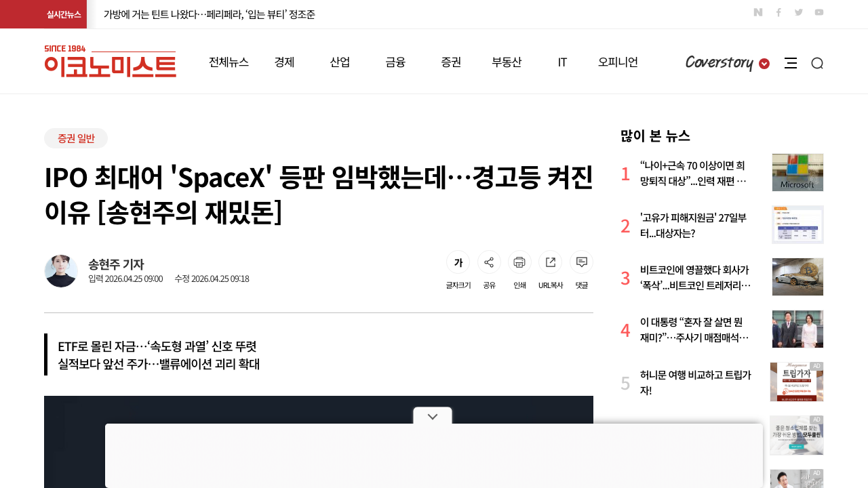Viewport: 868px width, 488px height.
Task: Click the president couple thumbnail
Action: 797,329
